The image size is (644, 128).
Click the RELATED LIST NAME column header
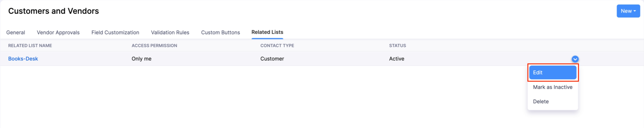point(30,46)
